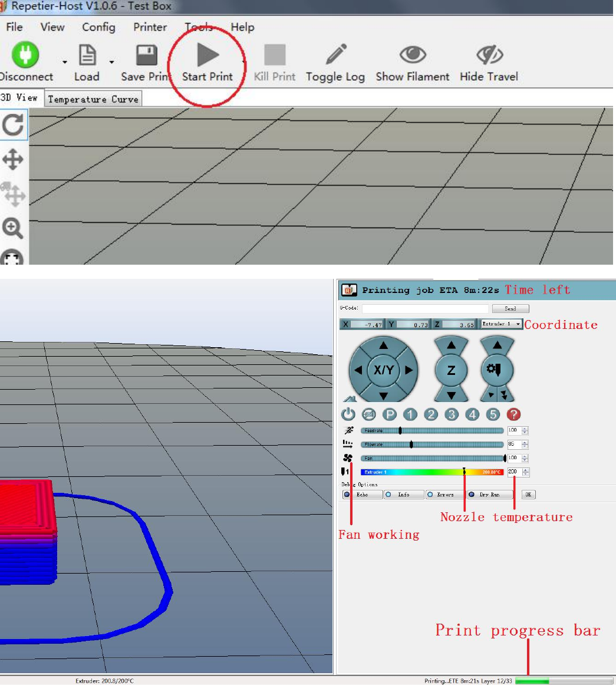Toggle the fan icon on or off
This screenshot has height=685, width=616.
tap(348, 458)
